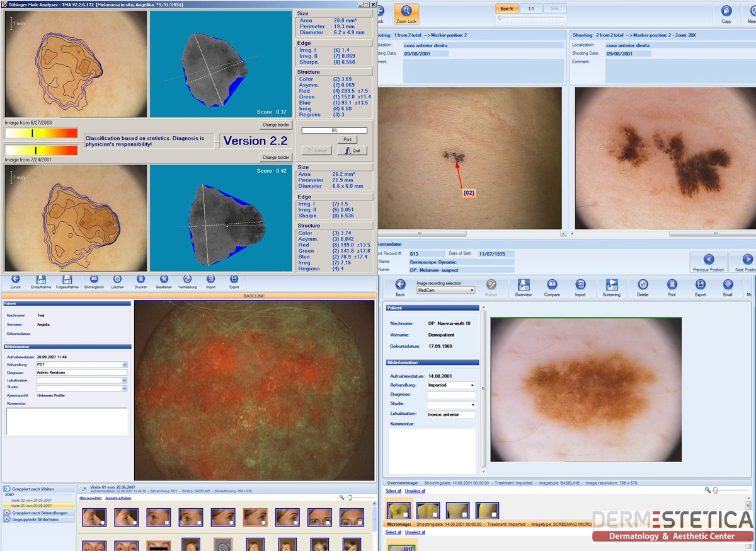Click the Alles auswählen link
756x551 pixels.
(x=91, y=498)
